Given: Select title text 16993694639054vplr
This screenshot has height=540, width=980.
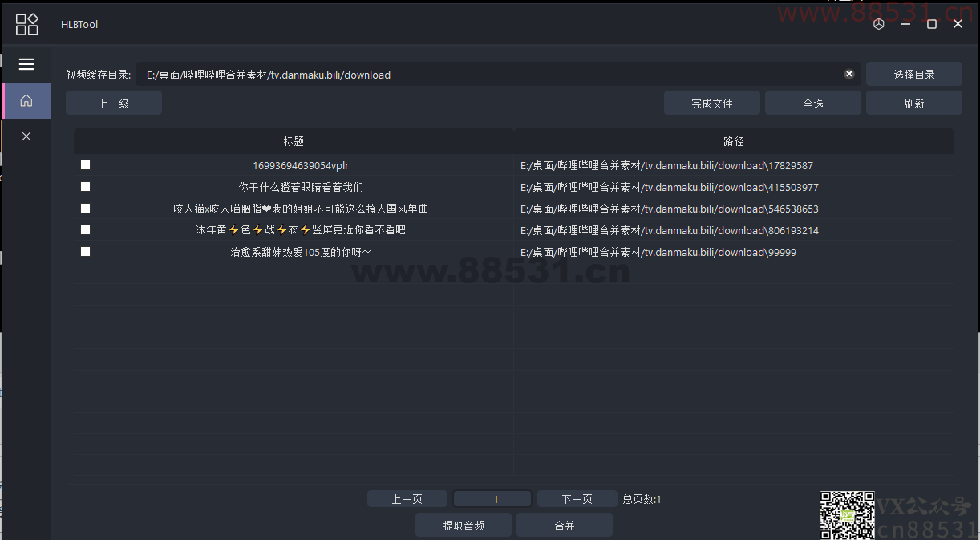Looking at the screenshot, I should (301, 166).
